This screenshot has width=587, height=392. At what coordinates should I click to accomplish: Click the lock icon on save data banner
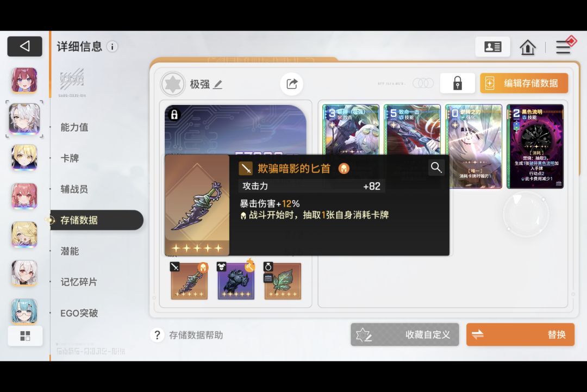coord(174,115)
